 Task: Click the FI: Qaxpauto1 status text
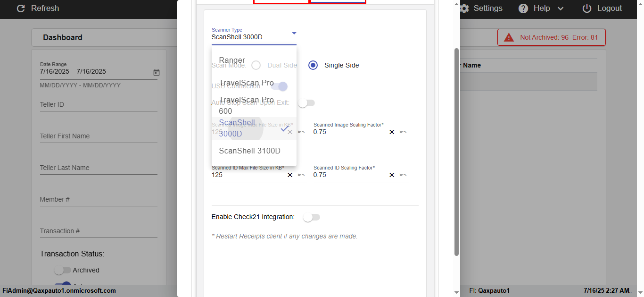tap(489, 290)
